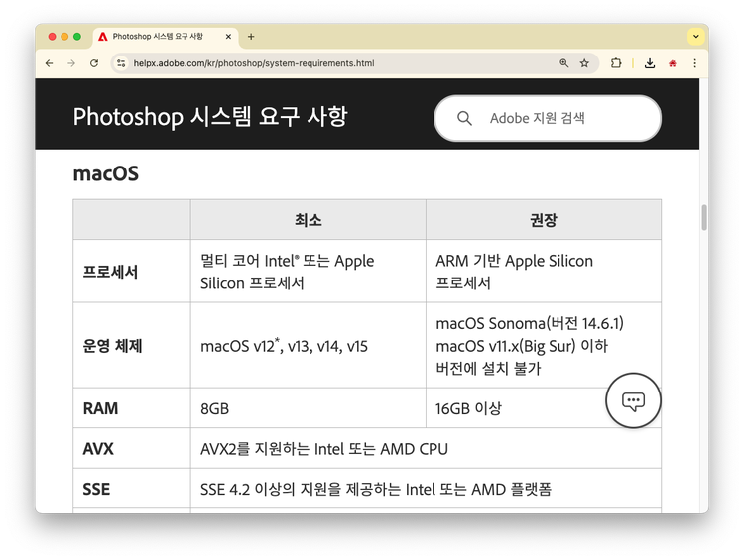
Task: Reload the current page
Action: pyautogui.click(x=94, y=63)
